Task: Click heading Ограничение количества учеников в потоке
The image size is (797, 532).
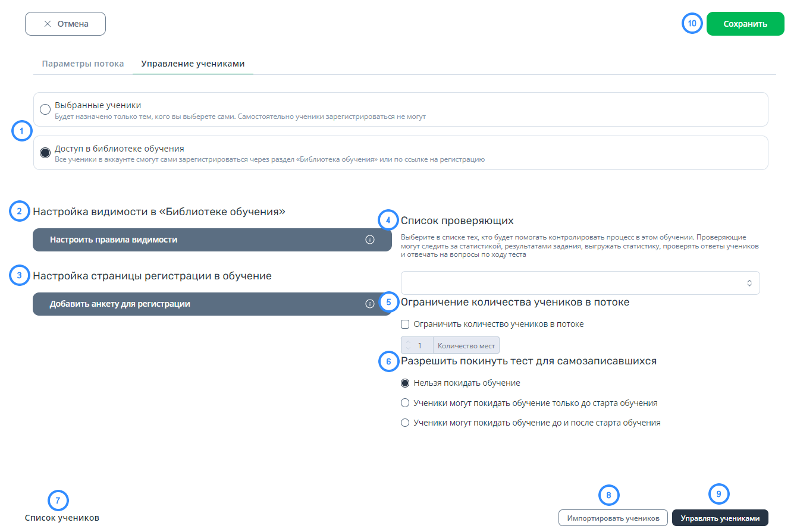Action: 515,302
